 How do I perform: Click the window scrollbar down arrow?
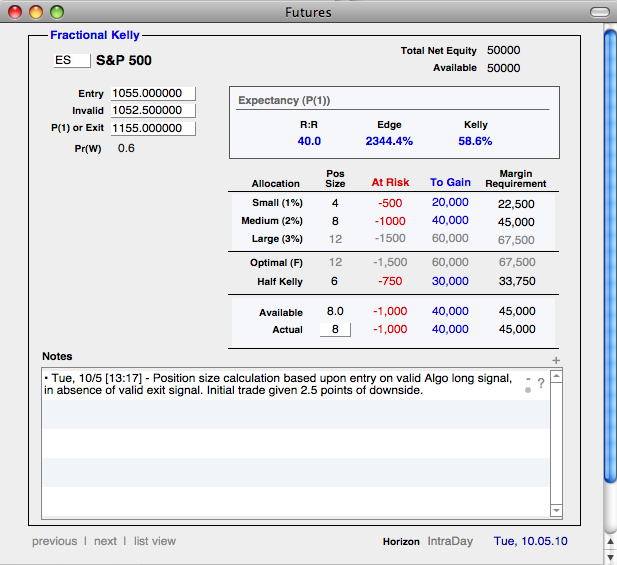pyautogui.click(x=610, y=557)
